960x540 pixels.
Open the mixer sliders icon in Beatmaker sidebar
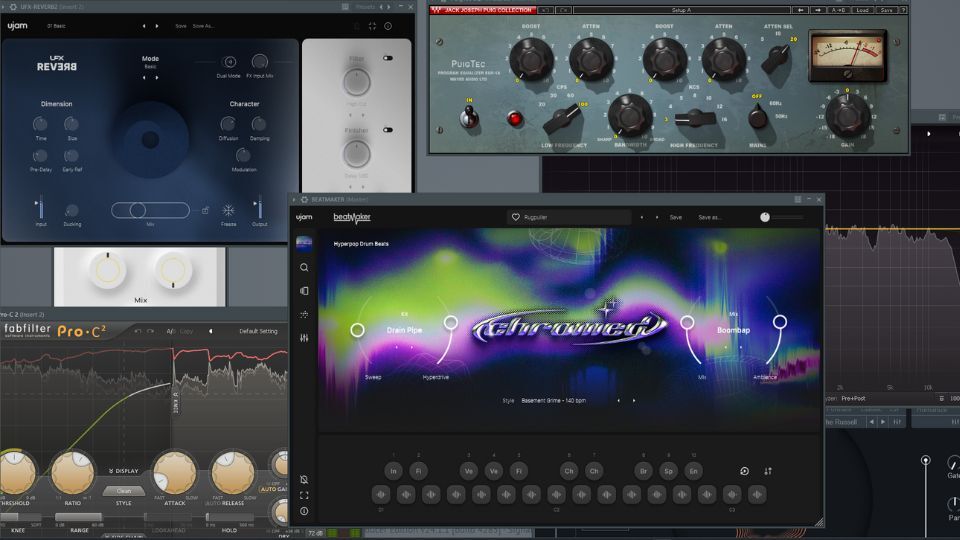pos(304,338)
